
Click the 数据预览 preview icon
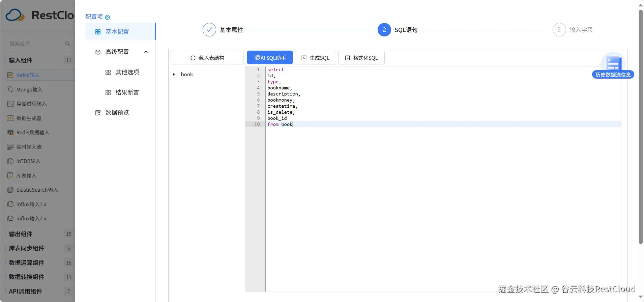98,113
